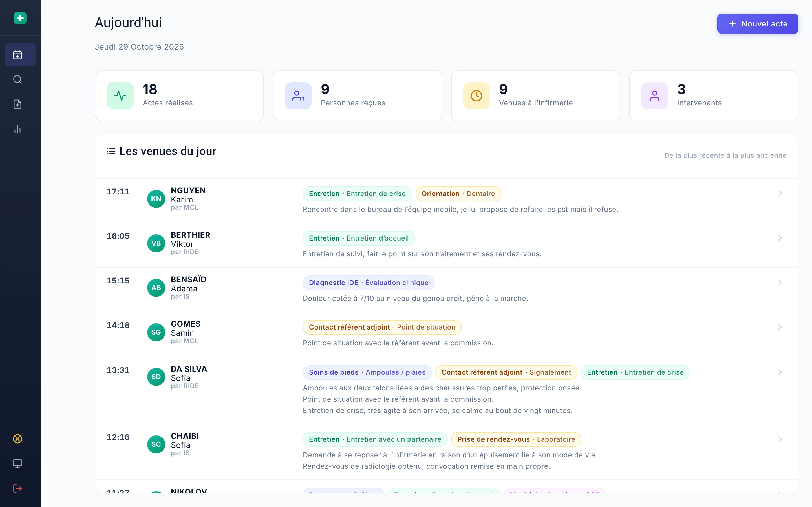Screen dimensions: 812x507
Task: Click the Actes réalisés pulse icon
Action: (120, 95)
